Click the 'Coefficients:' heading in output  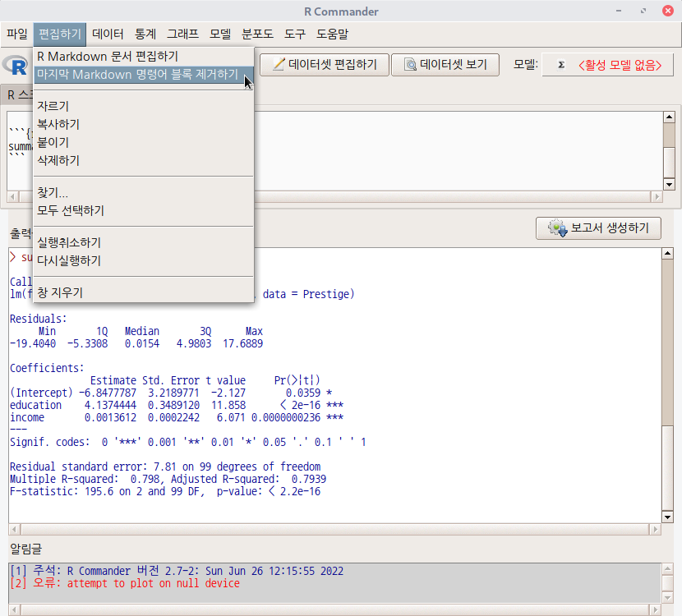47,368
